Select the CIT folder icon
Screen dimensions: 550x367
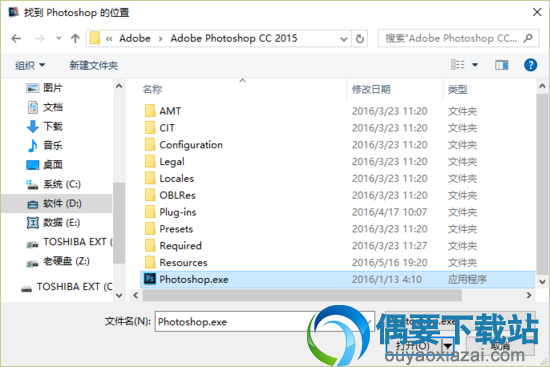tap(150, 128)
